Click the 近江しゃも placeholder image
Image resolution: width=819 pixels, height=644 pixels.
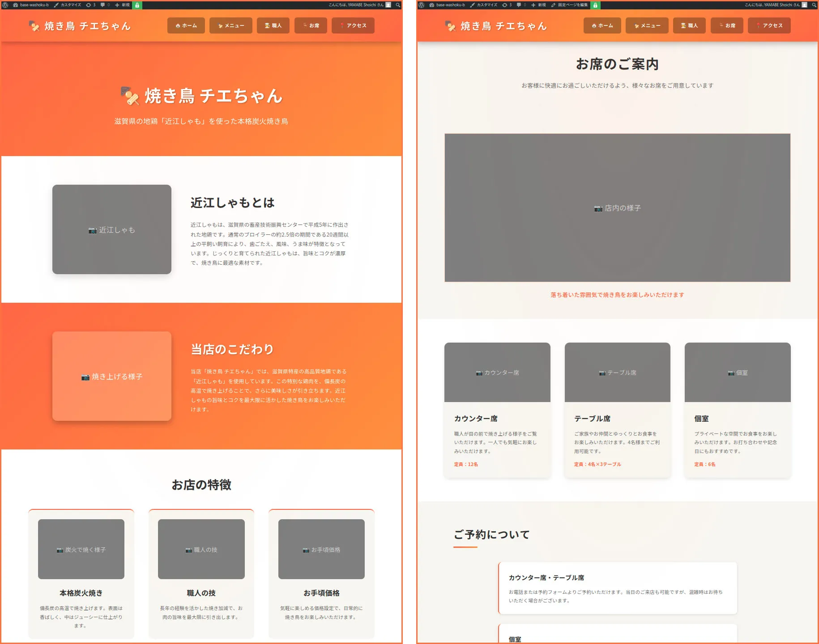click(x=111, y=229)
